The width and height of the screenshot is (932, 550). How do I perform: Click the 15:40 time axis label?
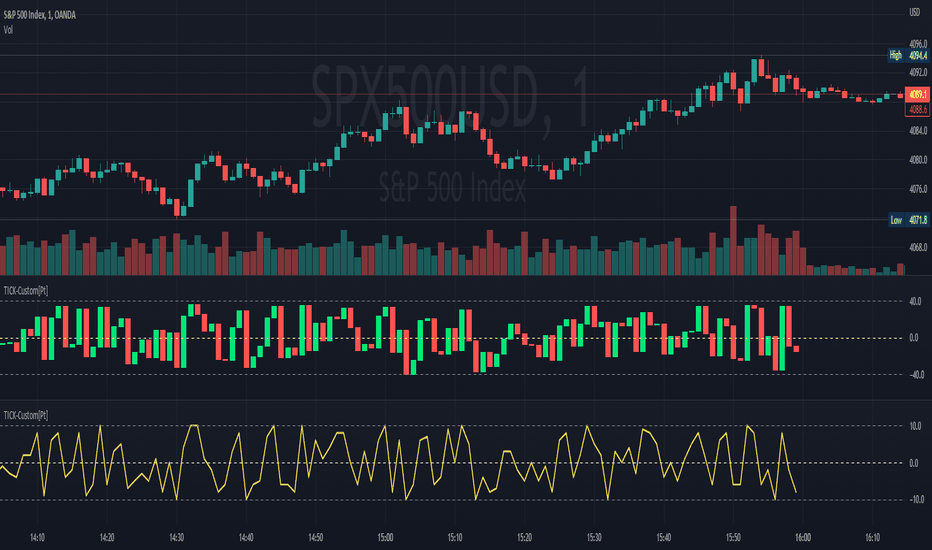tap(664, 538)
